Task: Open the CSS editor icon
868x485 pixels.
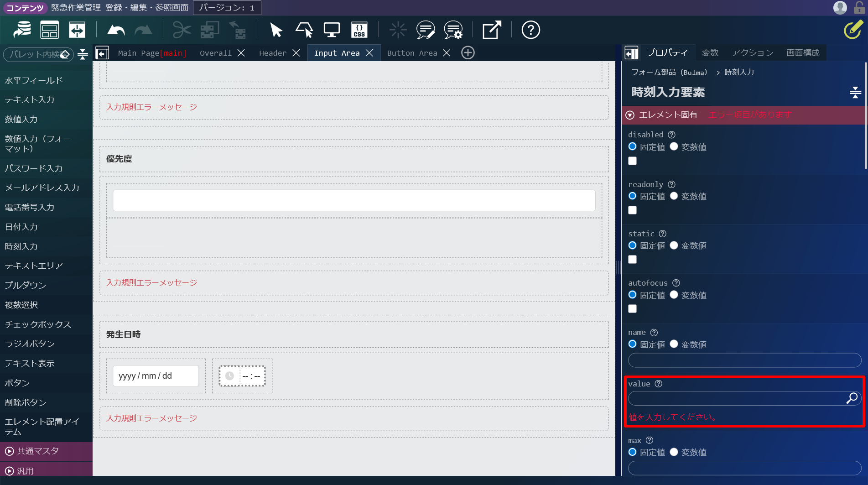Action: click(x=359, y=31)
